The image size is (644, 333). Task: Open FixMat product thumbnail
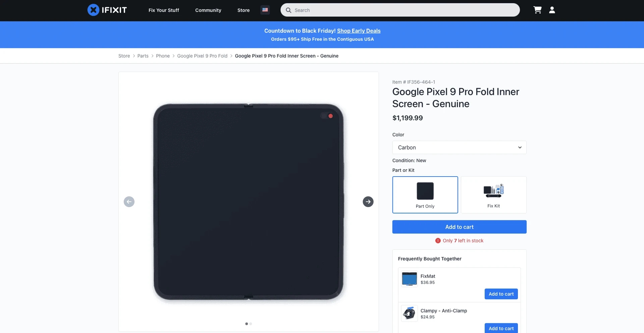click(410, 279)
